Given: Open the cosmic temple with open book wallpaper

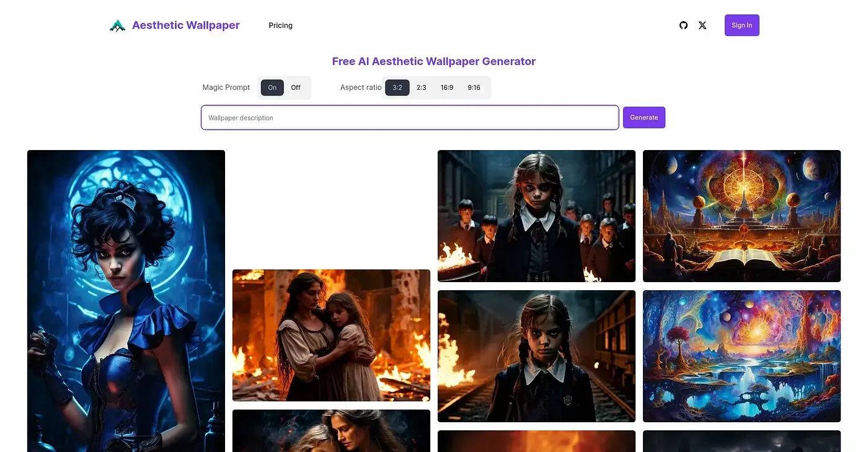Looking at the screenshot, I should (742, 216).
